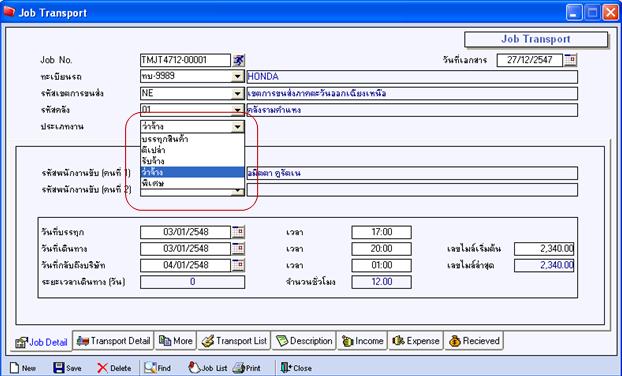Minimize the Job Transport window
Image resolution: width=622 pixels, height=376 pixels.
click(574, 13)
